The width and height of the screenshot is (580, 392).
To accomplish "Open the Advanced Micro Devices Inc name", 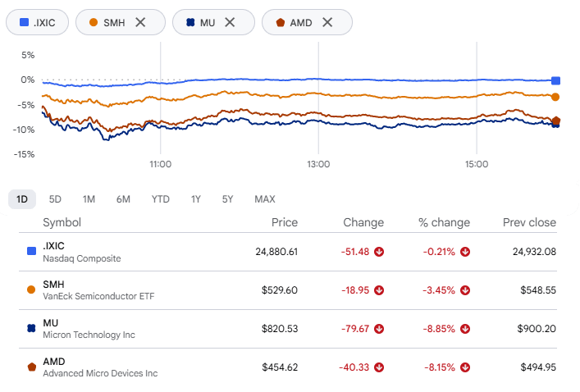I will point(100,373).
